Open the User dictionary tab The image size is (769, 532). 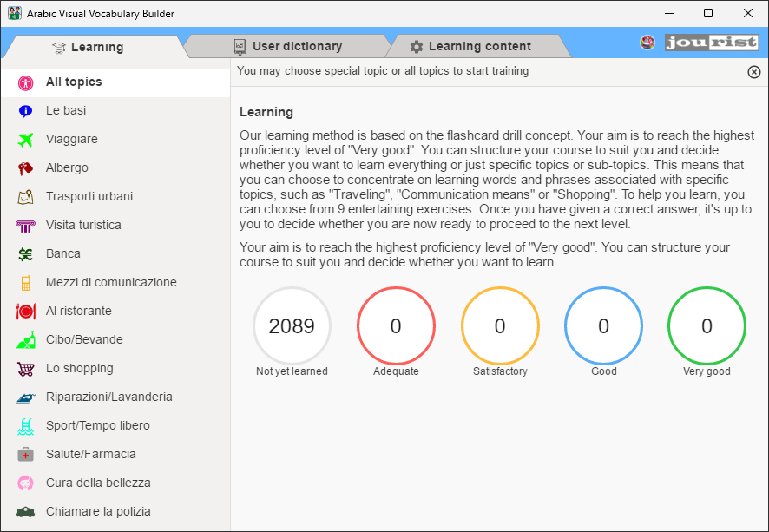pyautogui.click(x=288, y=46)
